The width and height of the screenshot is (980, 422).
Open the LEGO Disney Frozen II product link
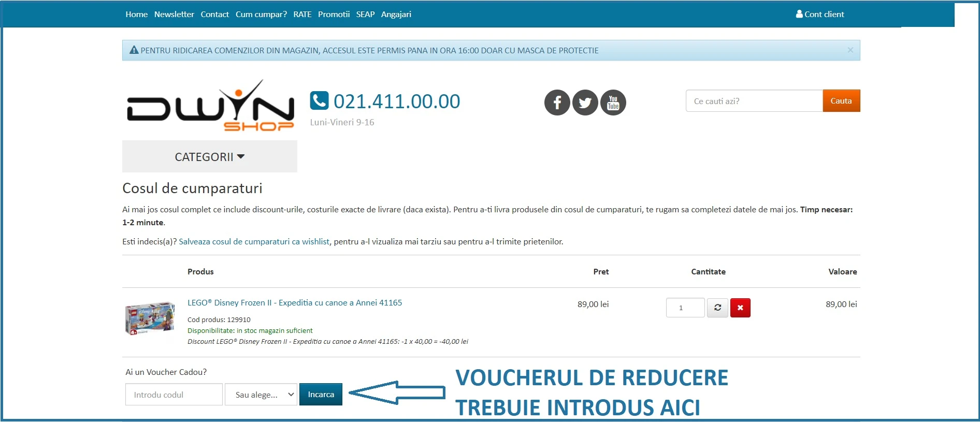coord(295,303)
